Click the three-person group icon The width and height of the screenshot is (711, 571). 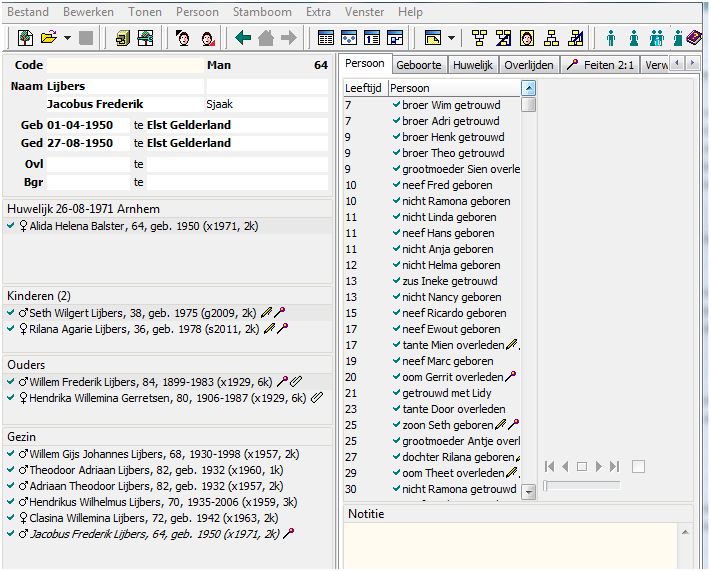(656, 38)
